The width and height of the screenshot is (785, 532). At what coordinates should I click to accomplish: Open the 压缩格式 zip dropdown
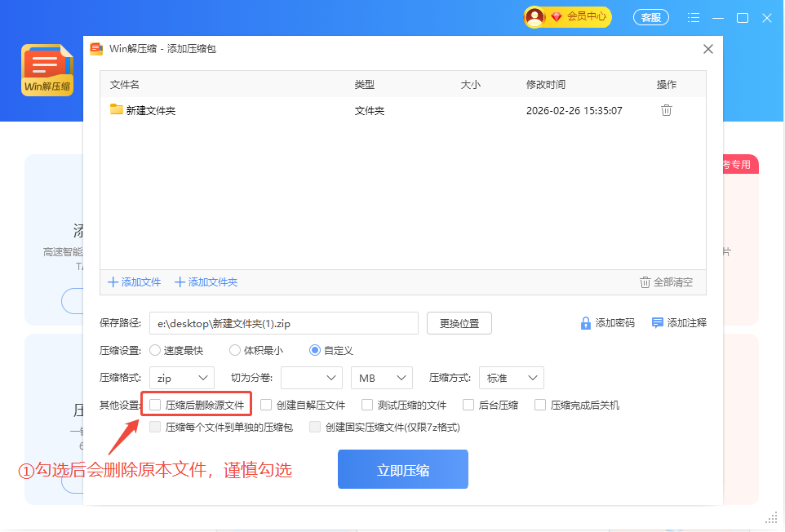tap(182, 378)
